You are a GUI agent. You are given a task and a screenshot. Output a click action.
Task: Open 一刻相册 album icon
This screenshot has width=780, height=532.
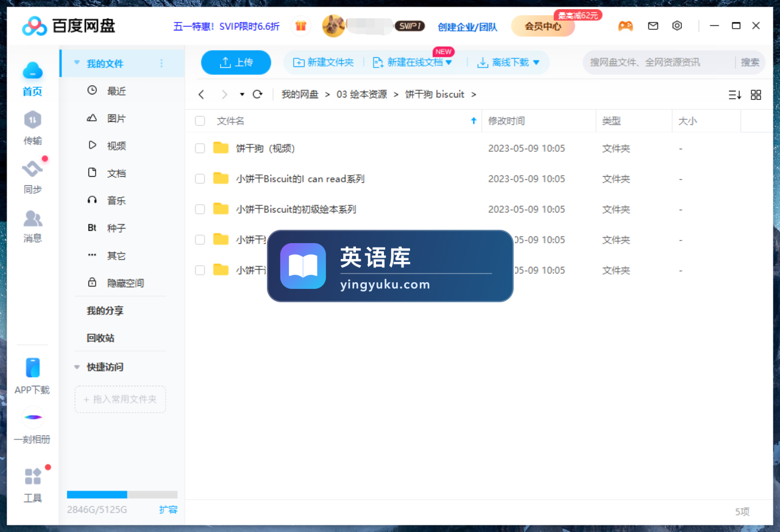[33, 417]
